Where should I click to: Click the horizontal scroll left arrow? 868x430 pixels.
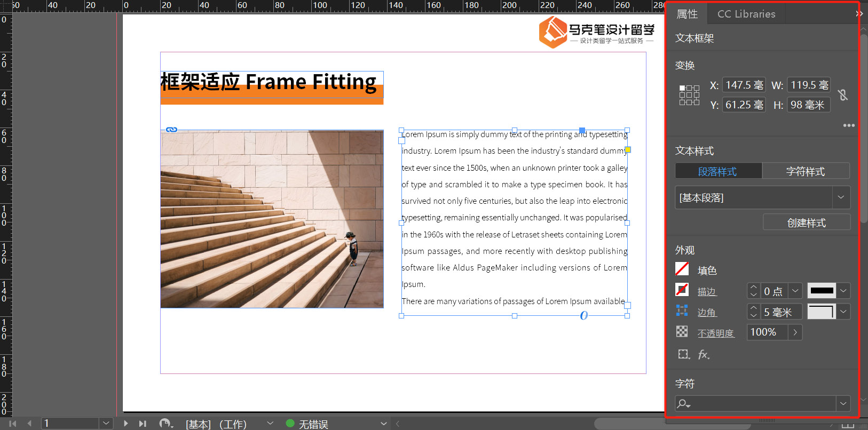397,424
